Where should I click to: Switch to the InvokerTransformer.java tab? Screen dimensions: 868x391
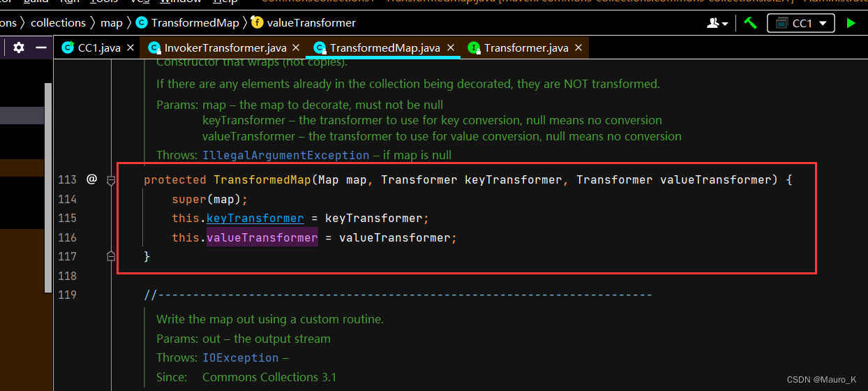pyautogui.click(x=225, y=47)
